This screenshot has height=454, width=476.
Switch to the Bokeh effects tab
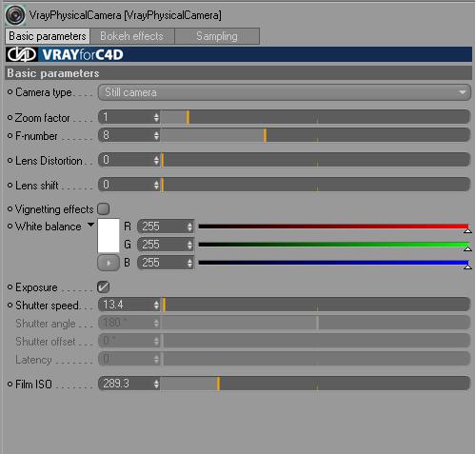point(132,36)
